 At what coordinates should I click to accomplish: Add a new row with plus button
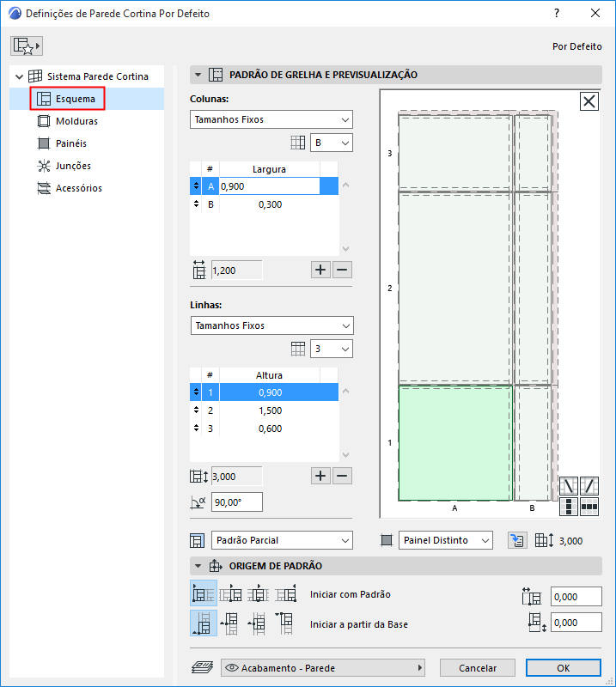[x=321, y=476]
